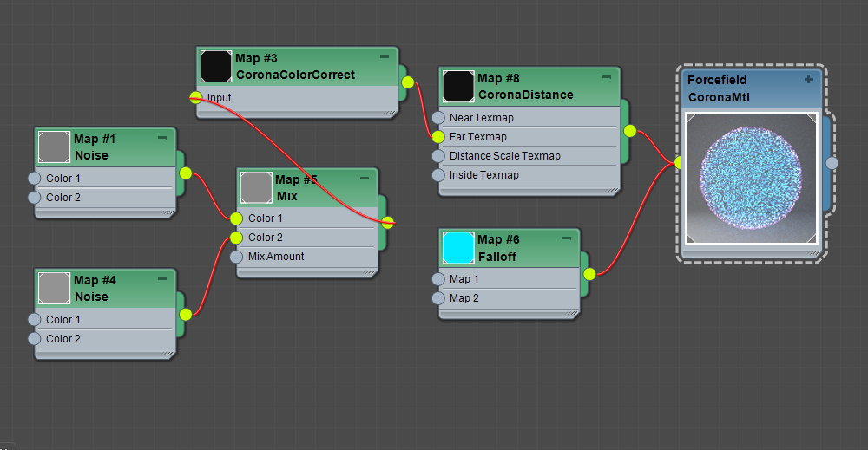Viewport: 868px width, 450px height.
Task: Click the output socket of Forcefield material
Action: pyautogui.click(x=832, y=163)
